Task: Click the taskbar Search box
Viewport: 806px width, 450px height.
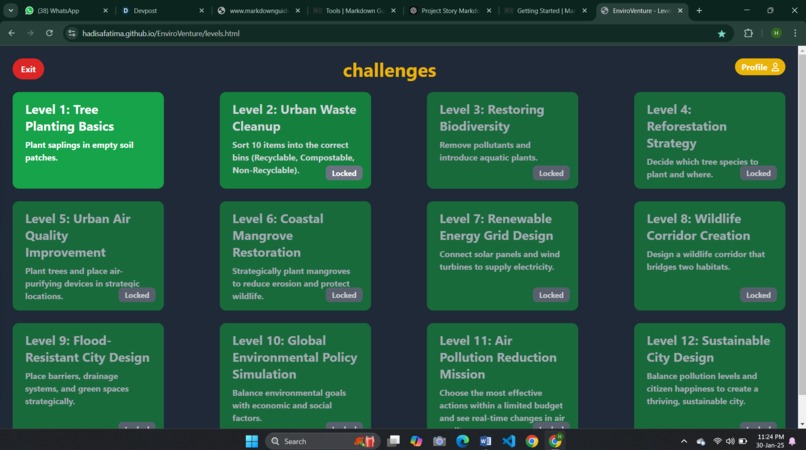Action: point(322,441)
